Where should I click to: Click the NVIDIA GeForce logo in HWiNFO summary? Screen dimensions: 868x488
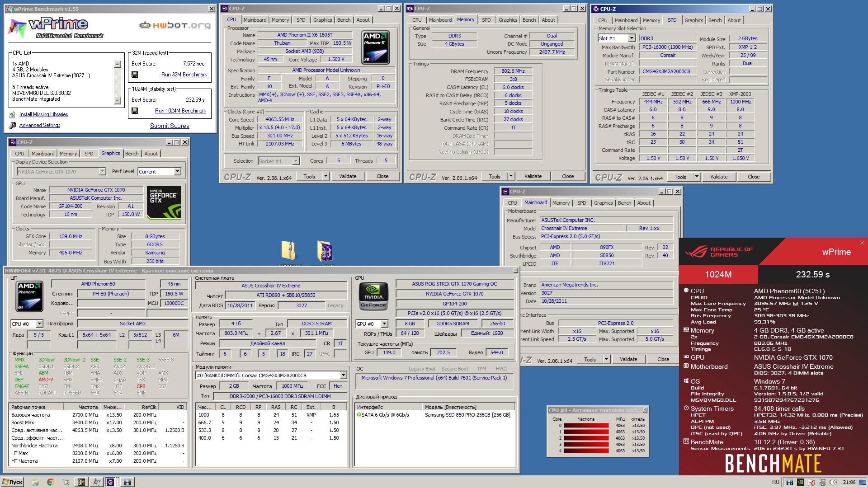coord(373,296)
